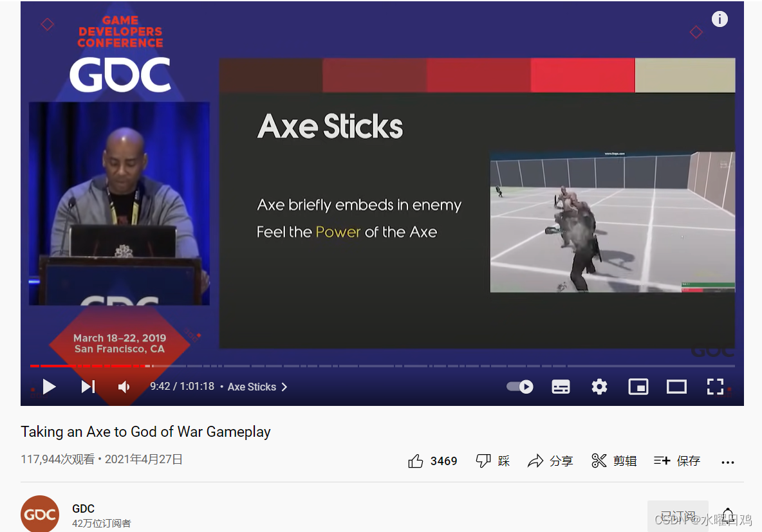Mute the video volume speaker icon
Screen dimensions: 762x532
click(124, 387)
